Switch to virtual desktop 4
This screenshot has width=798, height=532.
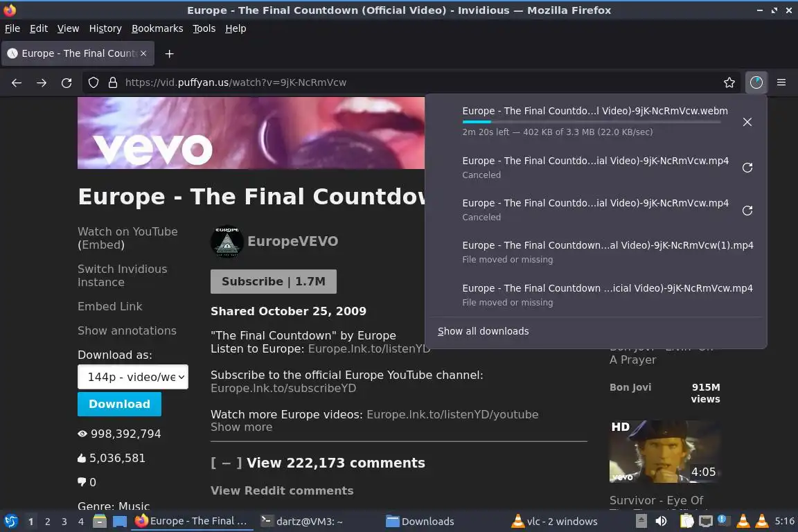pyautogui.click(x=81, y=522)
